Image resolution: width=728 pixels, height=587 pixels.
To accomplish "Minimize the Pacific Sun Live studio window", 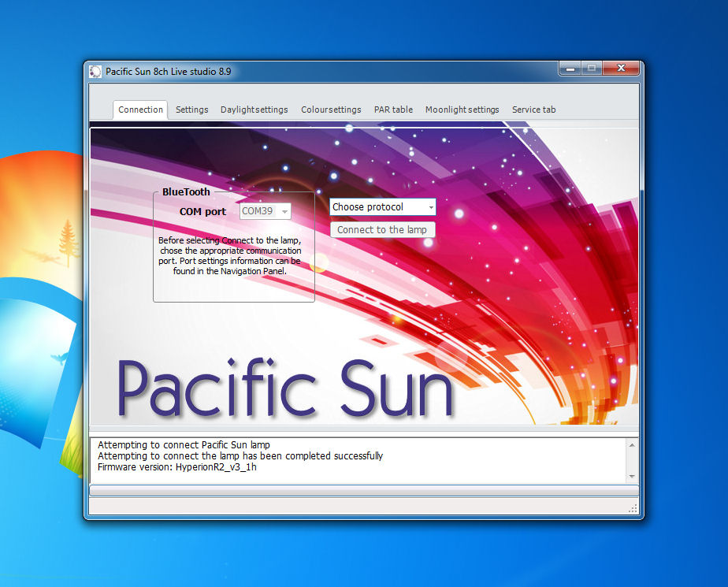I will point(570,69).
